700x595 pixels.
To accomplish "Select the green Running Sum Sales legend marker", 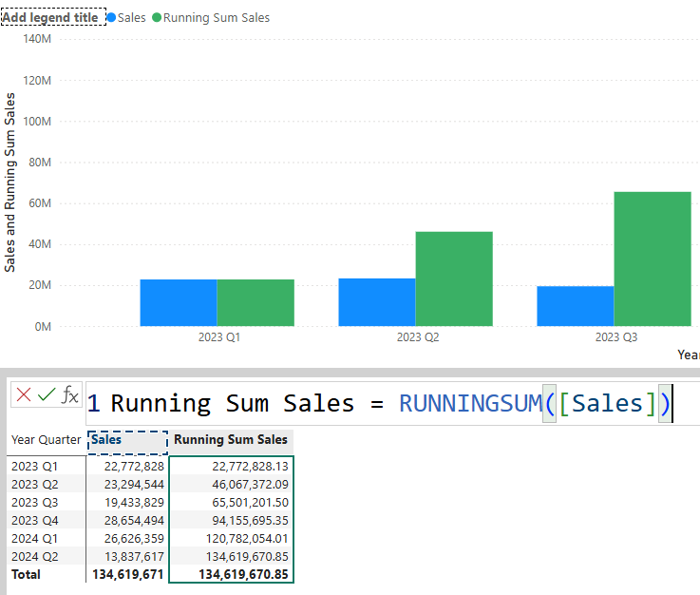I will click(x=157, y=17).
